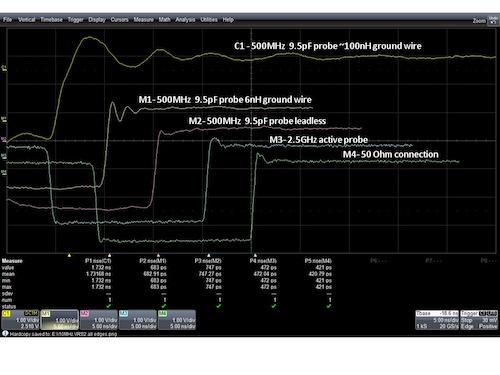Image resolution: width=500 pixels, height=375 pixels.
Task: Click the M4 trace marker at the grid's left edge
Action: (x=4, y=172)
